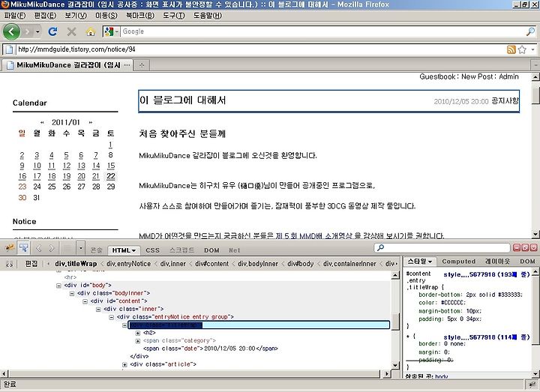Open the 북마크(B) menu
This screenshot has height=392, width=540.
(x=140, y=16)
